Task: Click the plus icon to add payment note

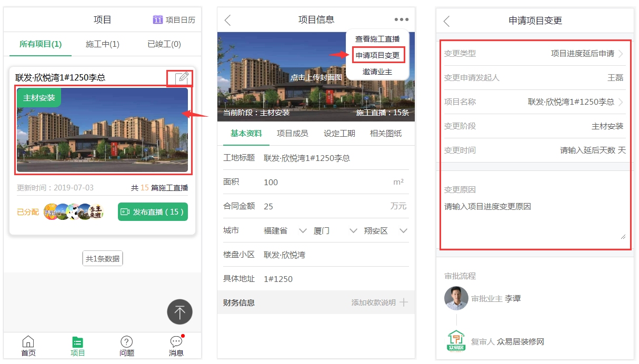Action: (404, 302)
